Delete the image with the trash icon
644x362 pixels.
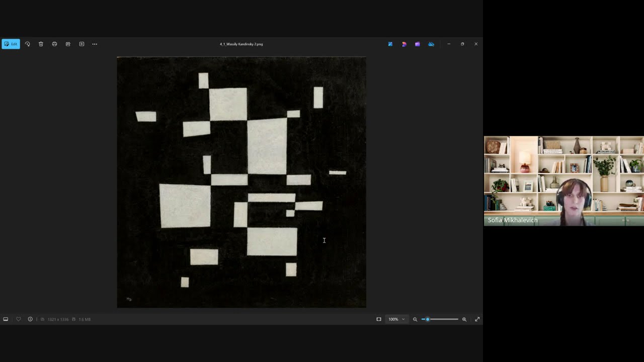click(x=41, y=44)
